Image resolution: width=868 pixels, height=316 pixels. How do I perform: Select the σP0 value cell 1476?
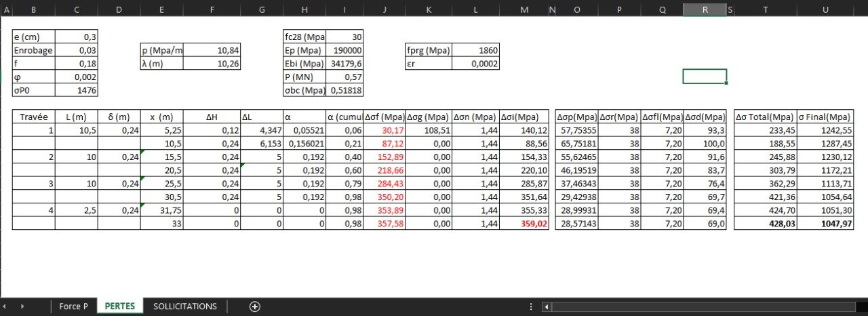tap(77, 90)
